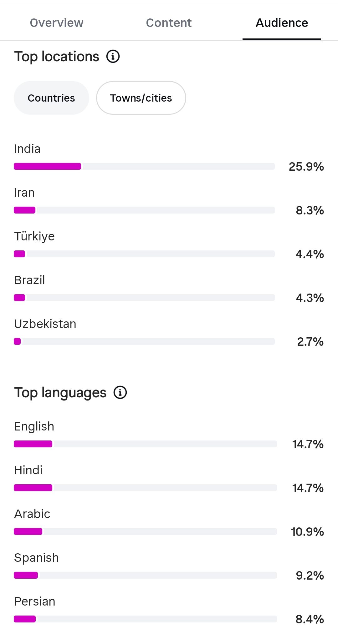Tap the Hindi language label

pos(28,470)
